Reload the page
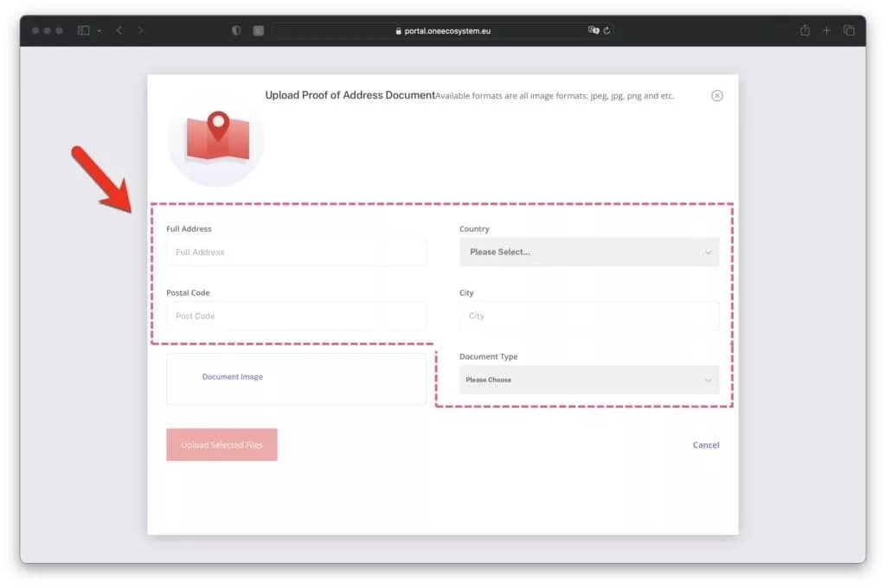Image resolution: width=886 pixels, height=588 pixels. point(607,30)
